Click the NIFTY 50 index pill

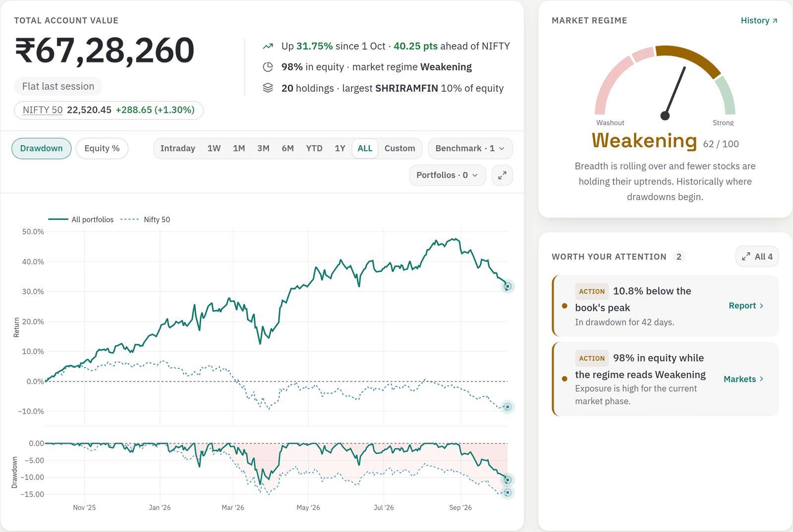pyautogui.click(x=109, y=110)
